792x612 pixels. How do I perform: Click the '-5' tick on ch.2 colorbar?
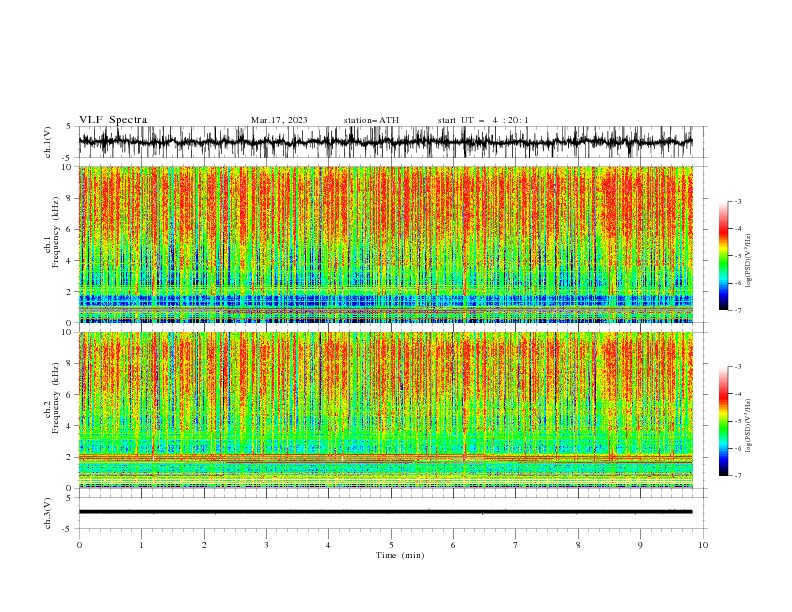pyautogui.click(x=738, y=421)
